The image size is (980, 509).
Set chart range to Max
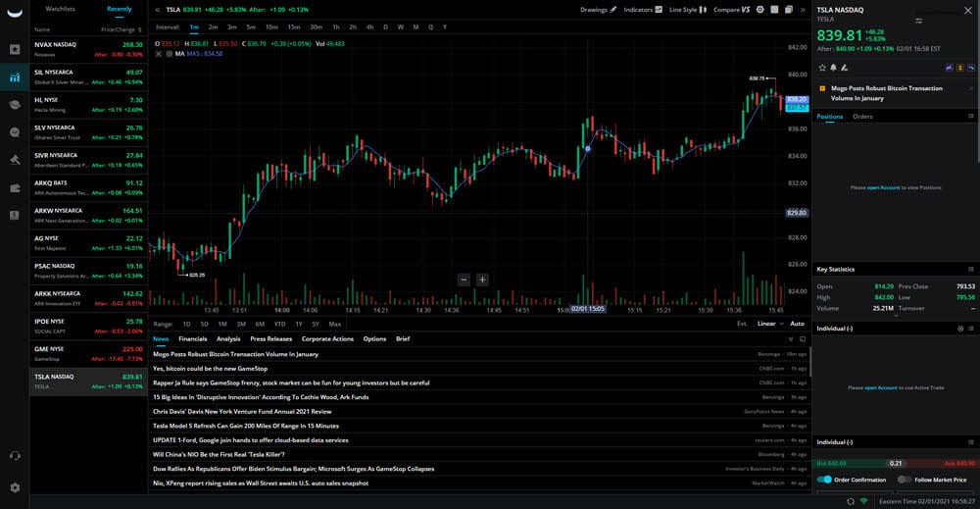tap(335, 324)
